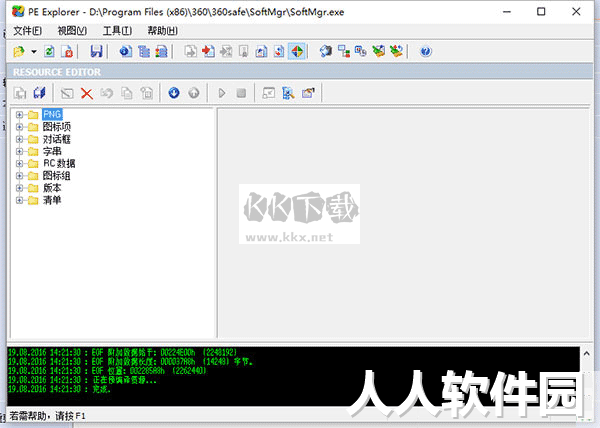Paste resource using the gray clipboard icon
This screenshot has width=600, height=428.
(147, 93)
